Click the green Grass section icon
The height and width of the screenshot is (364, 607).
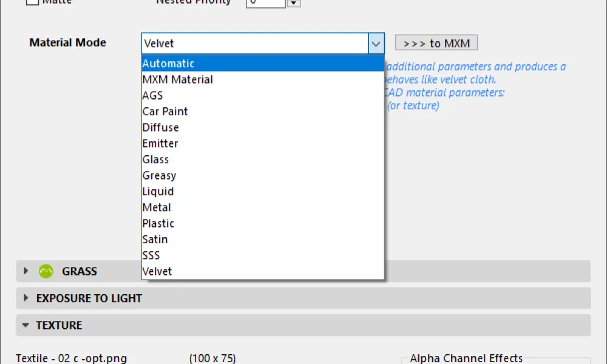point(46,271)
